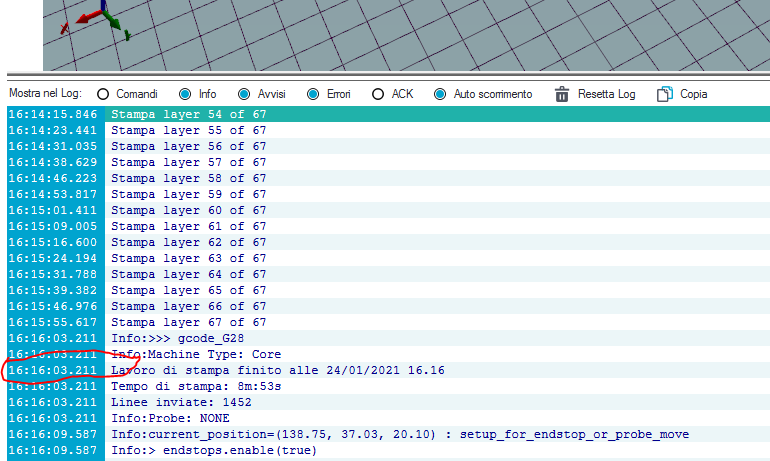Select the Info:current_position log line
The height and width of the screenshot is (461, 770).
[388, 434]
